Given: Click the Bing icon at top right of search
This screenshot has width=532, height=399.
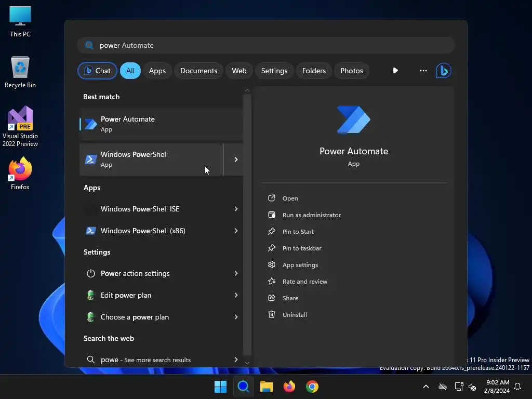Looking at the screenshot, I should point(444,71).
